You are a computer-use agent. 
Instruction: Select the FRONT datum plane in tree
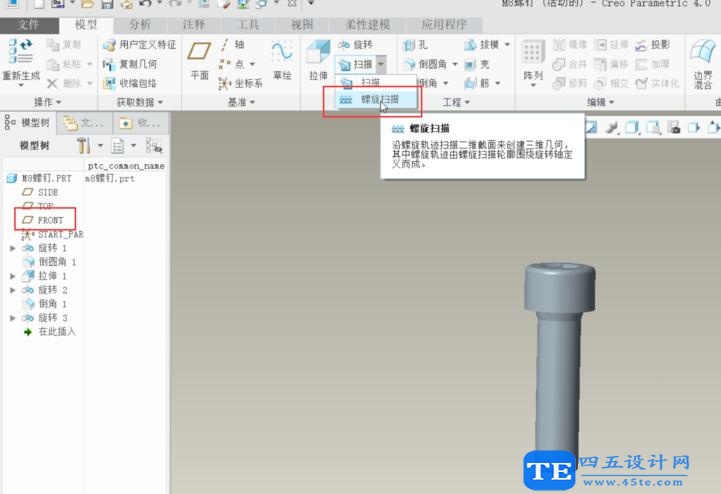pos(49,219)
